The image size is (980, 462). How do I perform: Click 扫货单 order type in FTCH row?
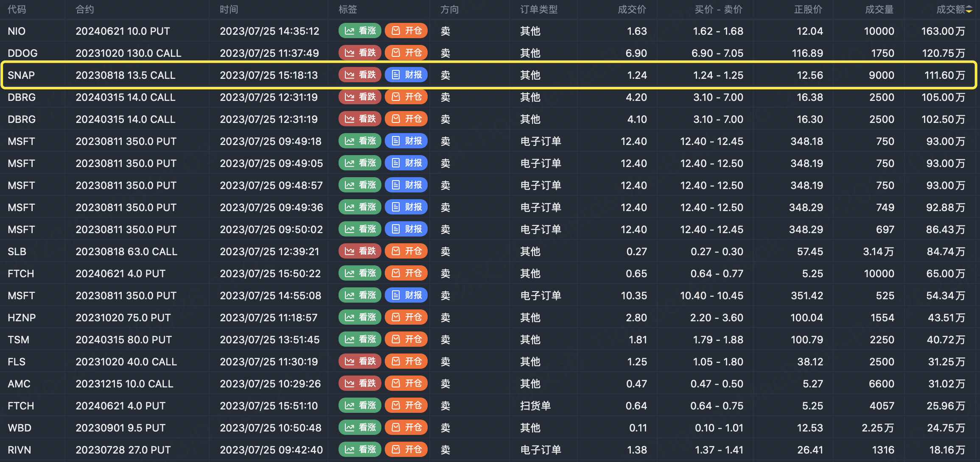pos(535,406)
